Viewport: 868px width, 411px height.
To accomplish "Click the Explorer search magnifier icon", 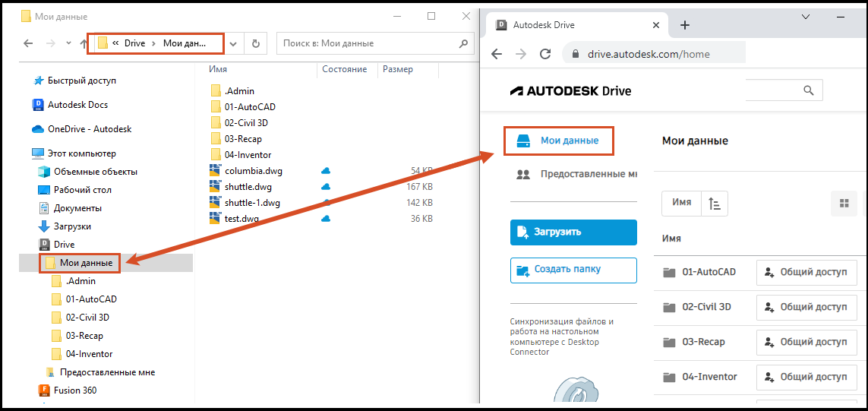I will 464,43.
